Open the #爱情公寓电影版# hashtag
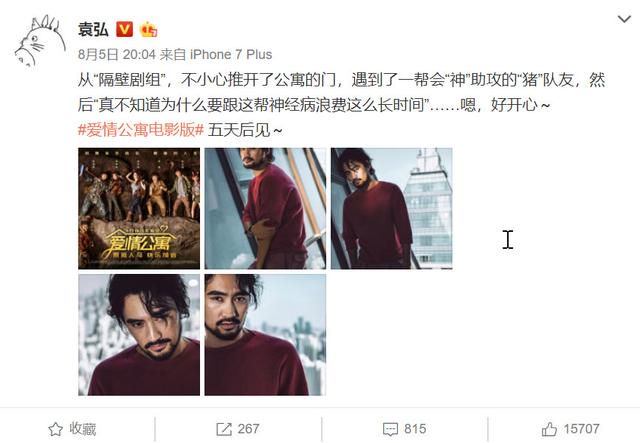 141,130
